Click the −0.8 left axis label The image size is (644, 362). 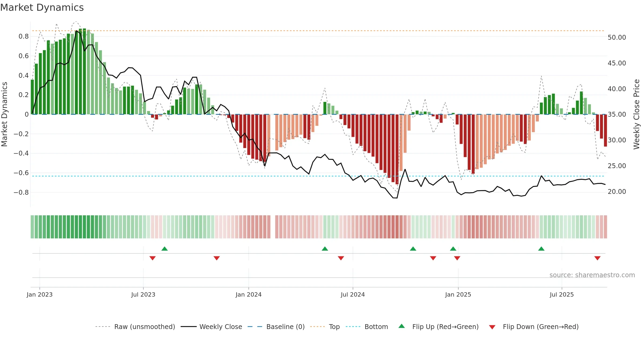point(21,193)
